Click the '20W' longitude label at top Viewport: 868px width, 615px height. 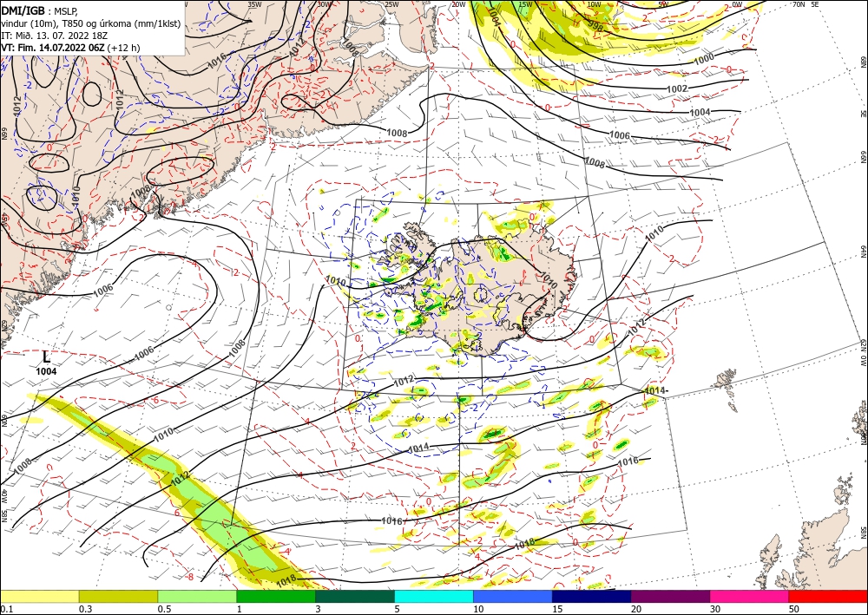coord(458,4)
